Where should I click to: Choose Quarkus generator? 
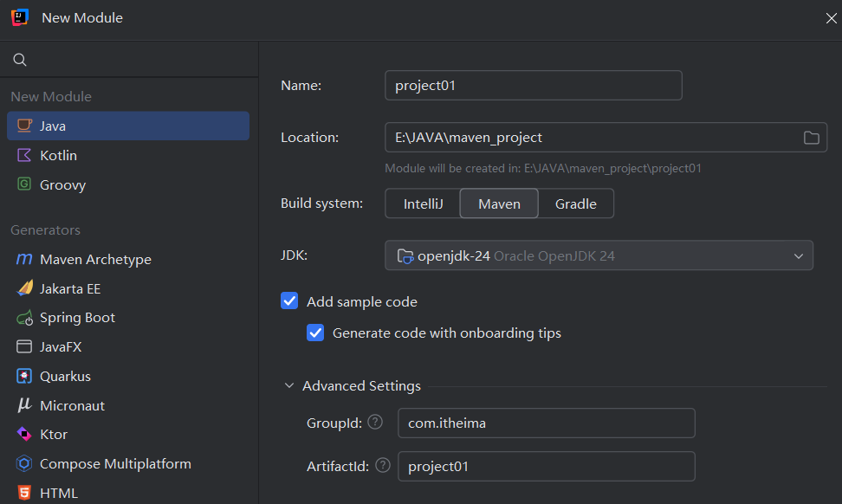click(x=128, y=376)
